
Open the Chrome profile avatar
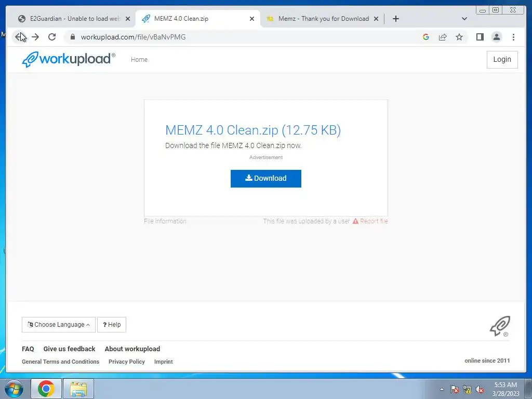point(496,37)
